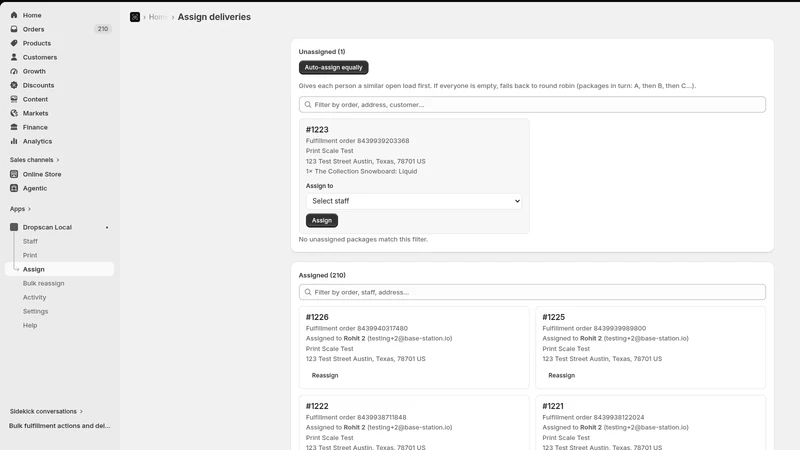This screenshot has width=800, height=450.
Task: Click the Markets globe icon
Action: click(x=14, y=113)
